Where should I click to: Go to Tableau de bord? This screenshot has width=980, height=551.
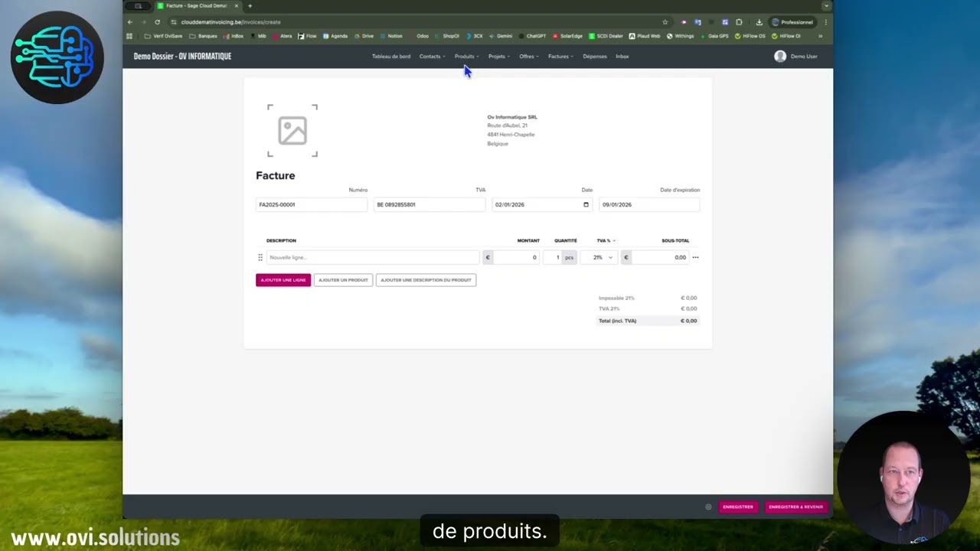point(391,57)
